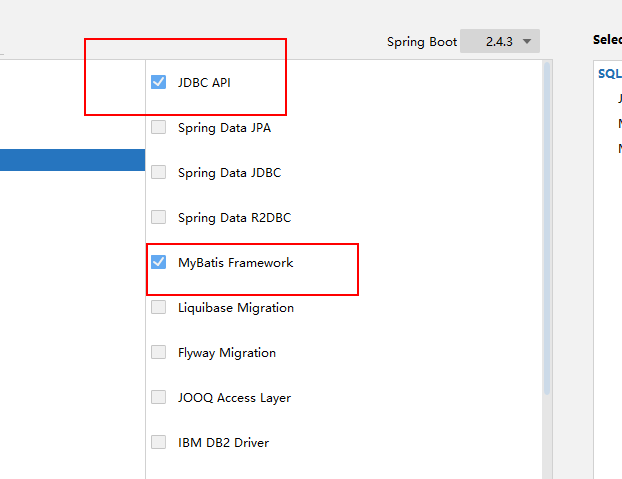Click the JDBC API label text
The image size is (622, 479).
point(204,82)
